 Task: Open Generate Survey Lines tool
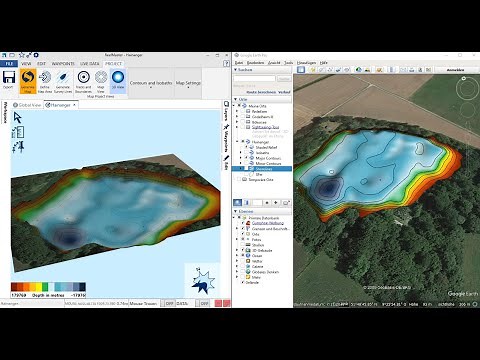63,81
